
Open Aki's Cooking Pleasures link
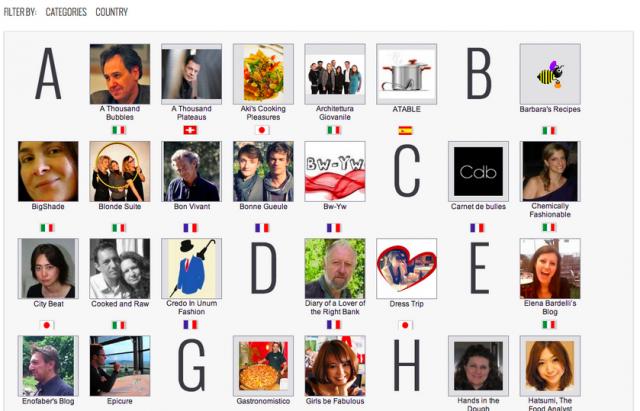[x=263, y=113]
